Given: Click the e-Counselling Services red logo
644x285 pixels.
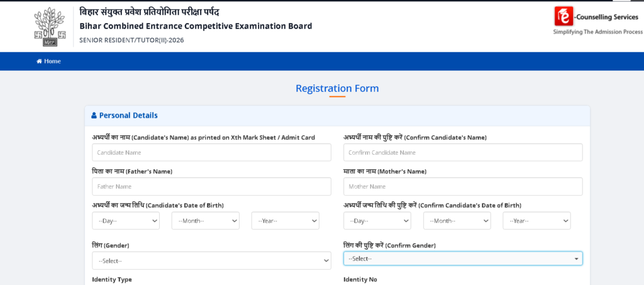Looking at the screenshot, I should 563,16.
